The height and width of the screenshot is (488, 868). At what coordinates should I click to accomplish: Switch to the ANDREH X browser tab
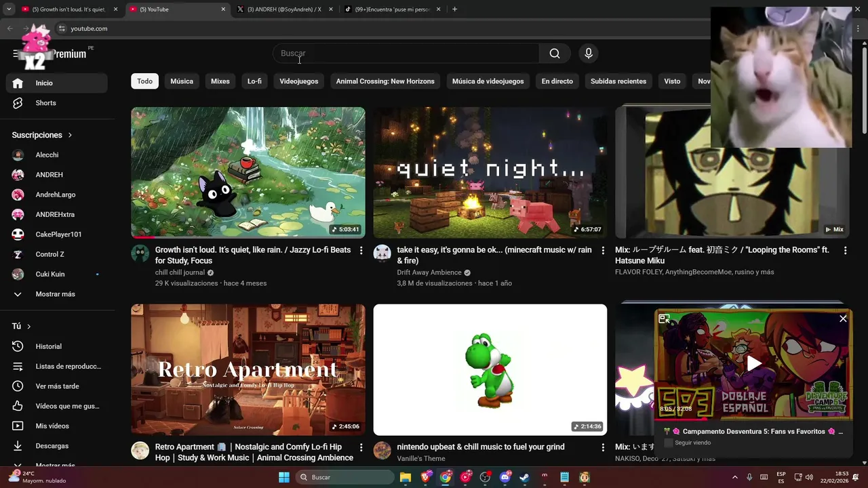click(283, 9)
